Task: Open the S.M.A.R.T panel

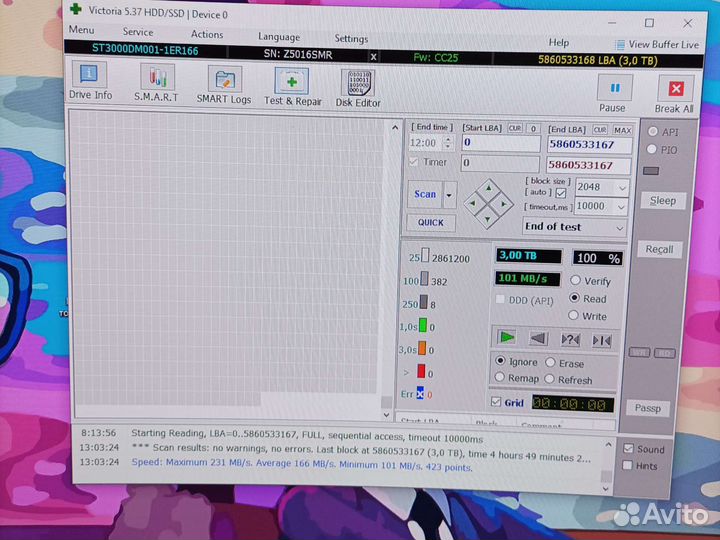Action: click(x=157, y=82)
